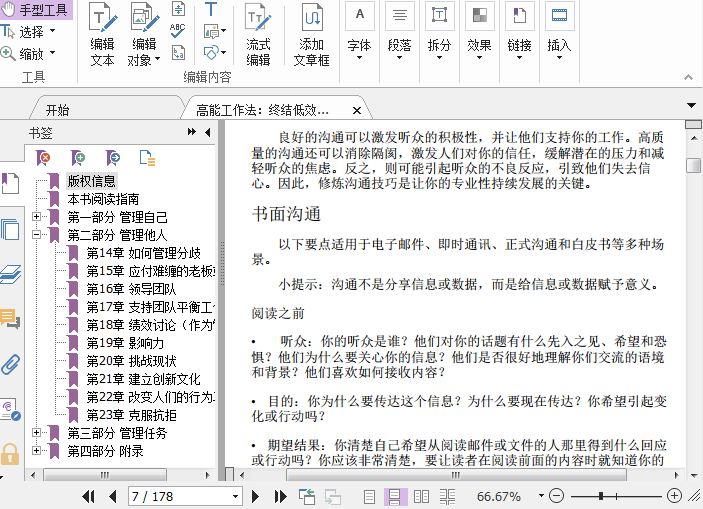The image size is (703, 509).
Task: Select the 版权信息 bookmark
Action: click(x=91, y=181)
